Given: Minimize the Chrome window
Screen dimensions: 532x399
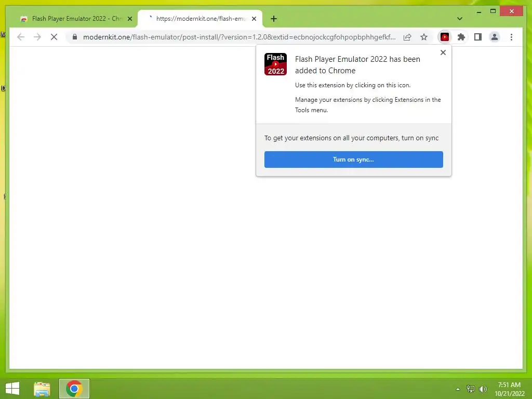Looking at the screenshot, I should [478, 12].
